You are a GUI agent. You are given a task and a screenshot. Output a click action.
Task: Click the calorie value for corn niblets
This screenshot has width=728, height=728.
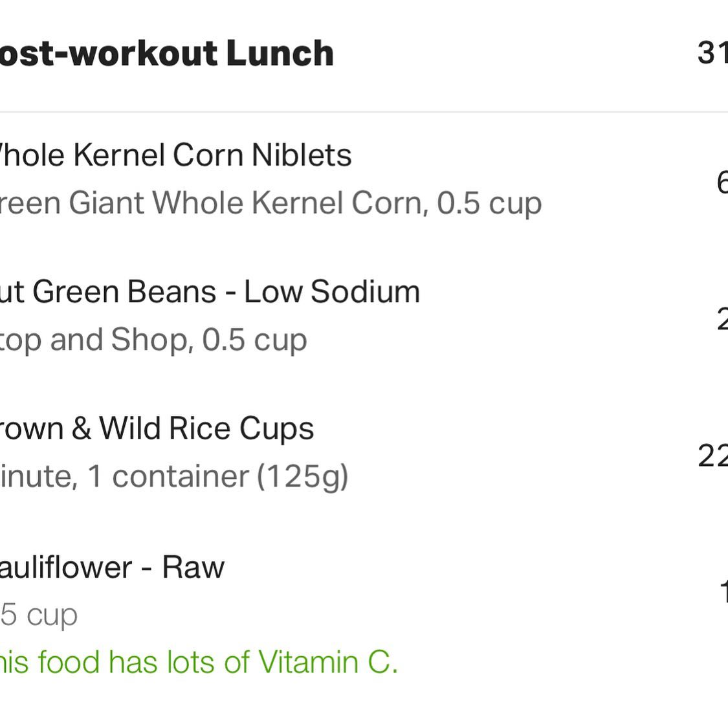click(x=721, y=182)
